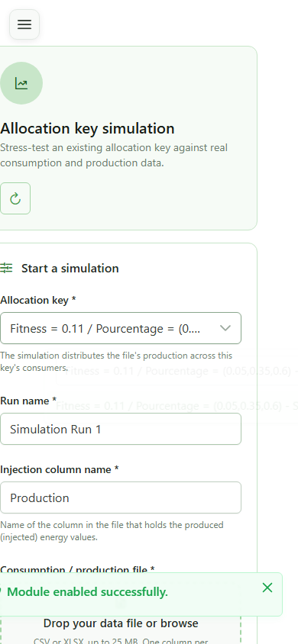Viewport: 298px width, 644px height.
Task: Expand the Allocation key chevron arrow
Action: pos(225,328)
